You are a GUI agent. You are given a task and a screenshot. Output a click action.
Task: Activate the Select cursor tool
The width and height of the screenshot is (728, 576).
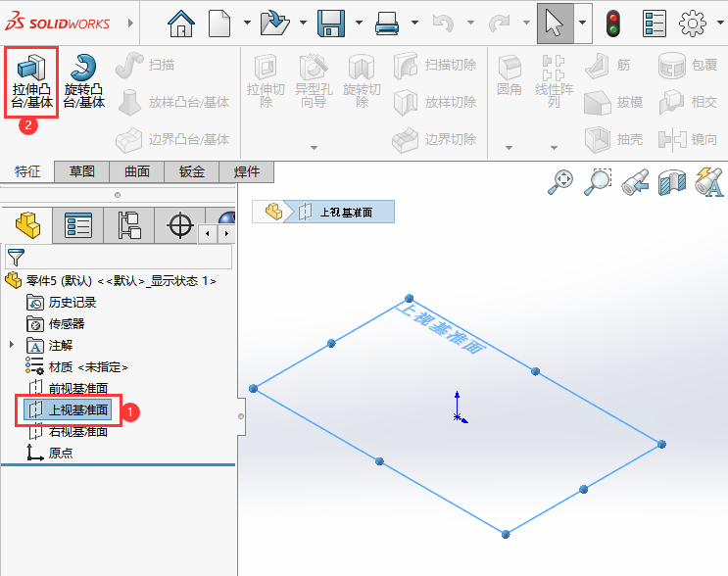point(555,24)
